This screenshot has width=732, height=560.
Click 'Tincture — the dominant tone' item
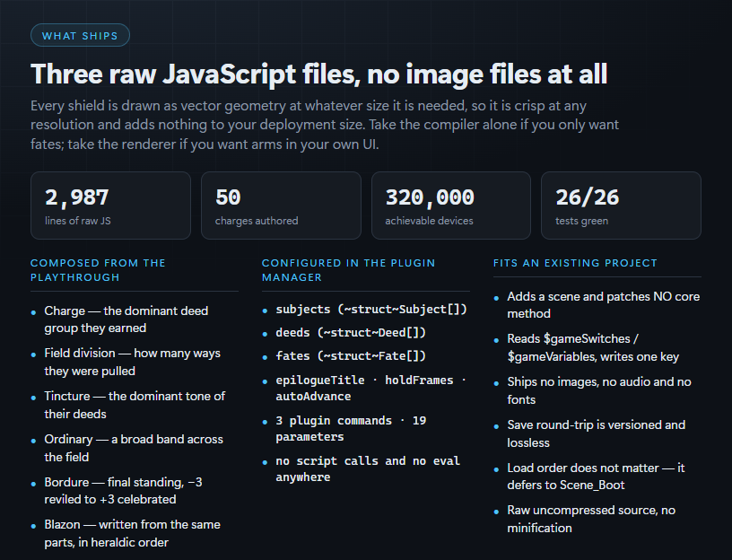point(135,405)
